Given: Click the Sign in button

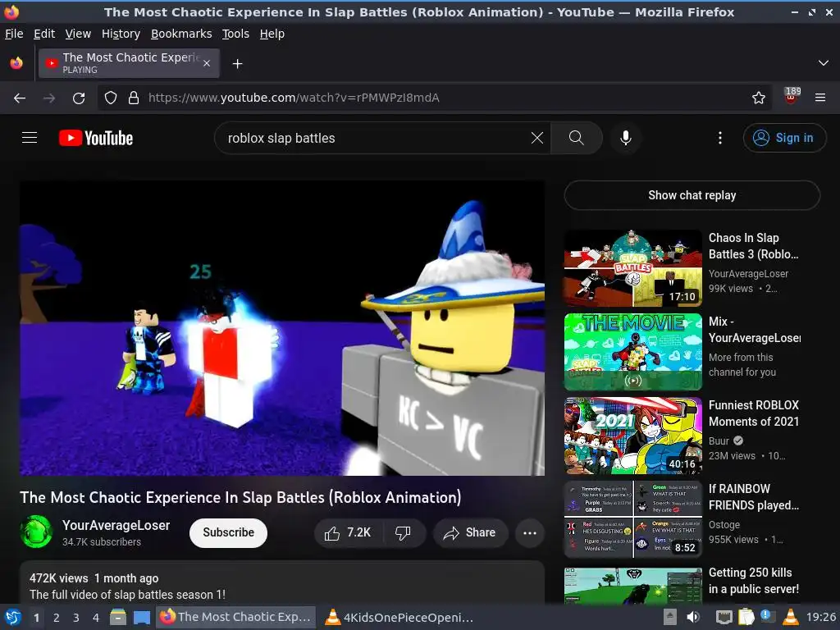Looking at the screenshot, I should click(784, 138).
